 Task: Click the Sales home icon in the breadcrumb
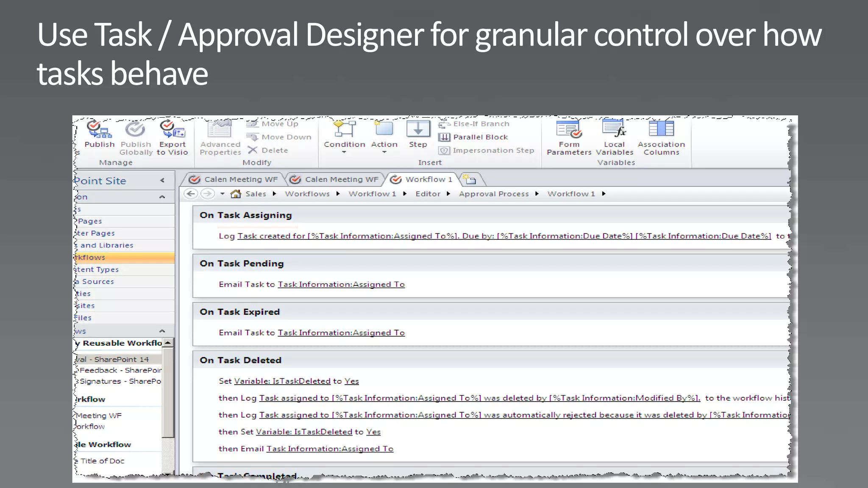click(x=236, y=194)
